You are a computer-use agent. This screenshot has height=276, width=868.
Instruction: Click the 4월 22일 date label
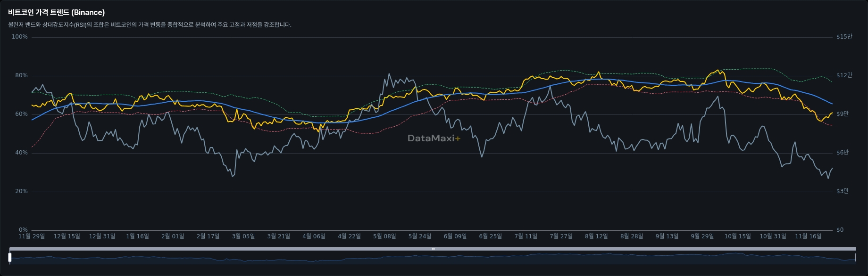click(x=349, y=236)
